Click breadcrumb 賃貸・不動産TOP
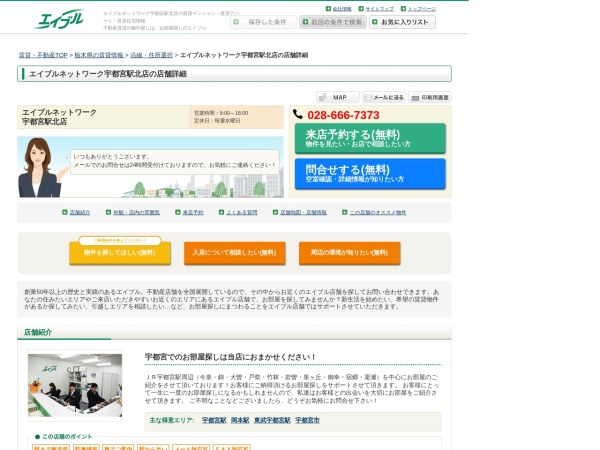Screen dimensions: 600x450 tap(43, 55)
